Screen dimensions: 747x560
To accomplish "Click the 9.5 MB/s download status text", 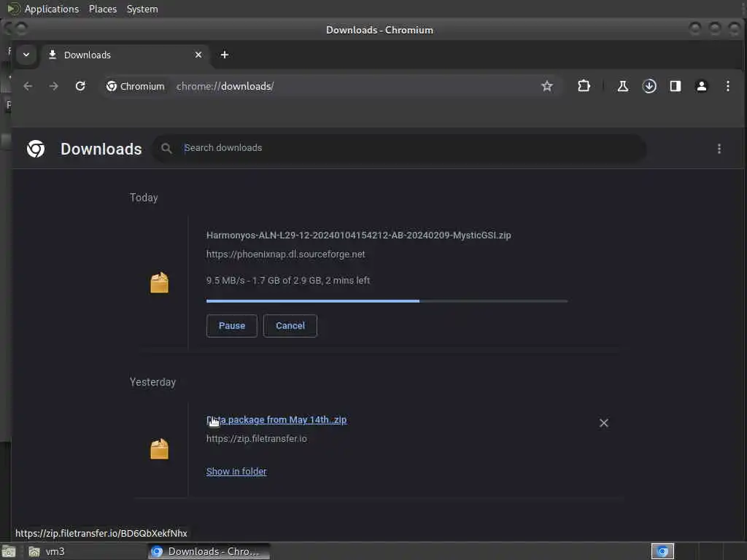I will tap(287, 281).
